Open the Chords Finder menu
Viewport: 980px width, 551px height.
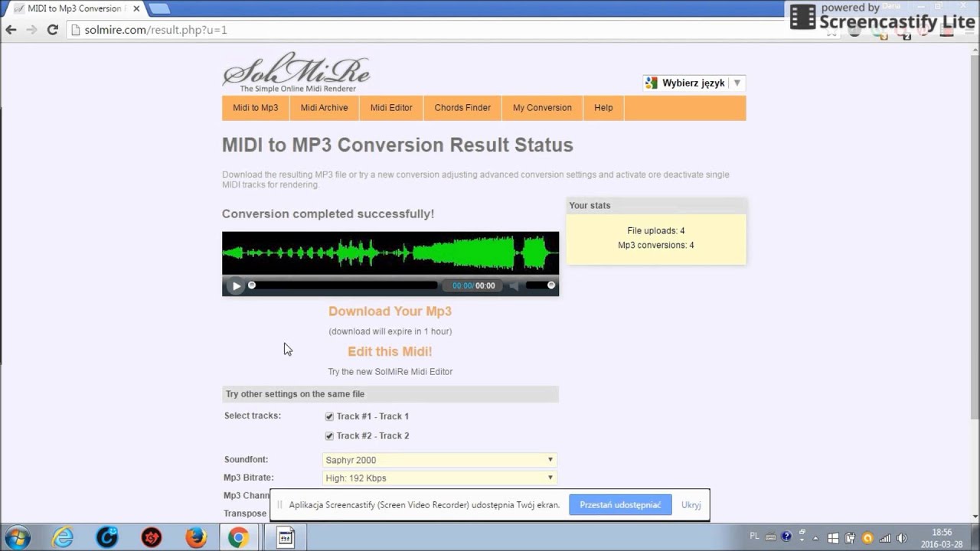(x=462, y=108)
